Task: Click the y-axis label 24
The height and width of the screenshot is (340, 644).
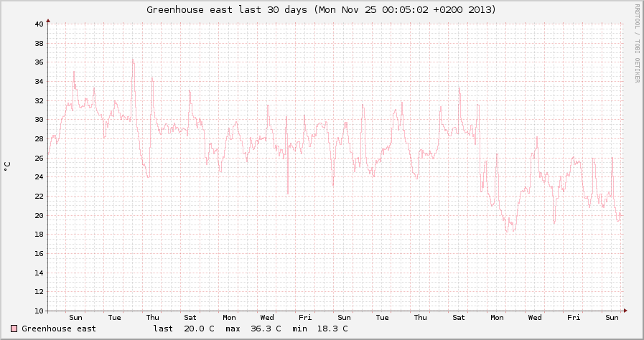Action: 39,177
